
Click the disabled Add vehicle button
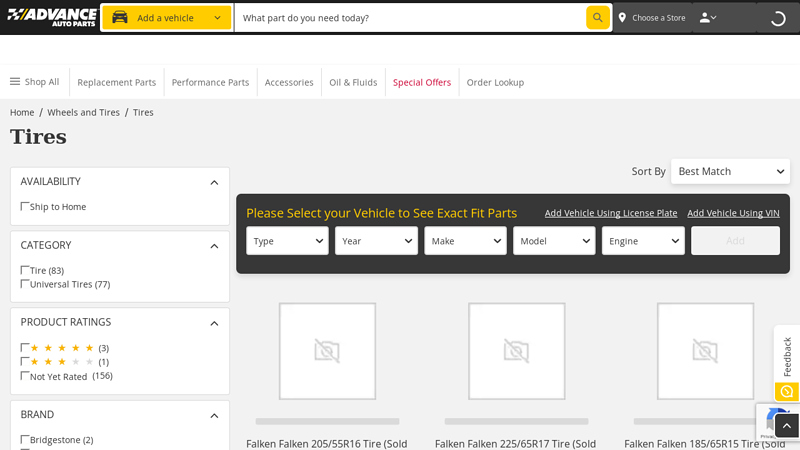click(x=735, y=241)
